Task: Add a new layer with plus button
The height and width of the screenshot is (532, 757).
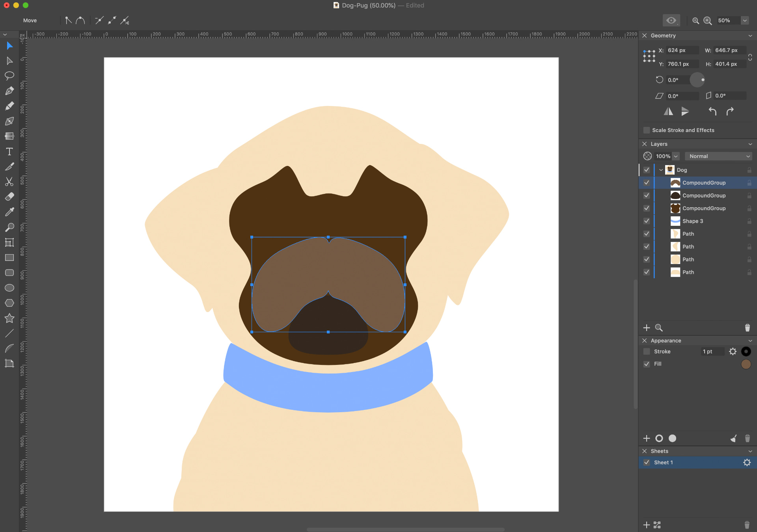Action: (x=647, y=328)
